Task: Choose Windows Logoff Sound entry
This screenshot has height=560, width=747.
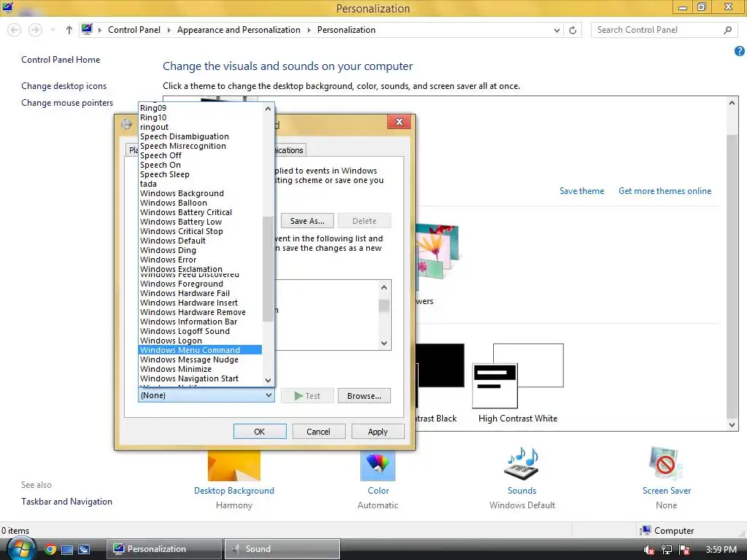Action: coord(200,331)
